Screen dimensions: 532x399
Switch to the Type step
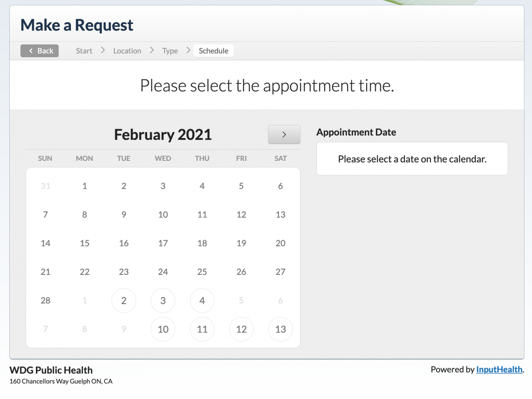tap(170, 51)
